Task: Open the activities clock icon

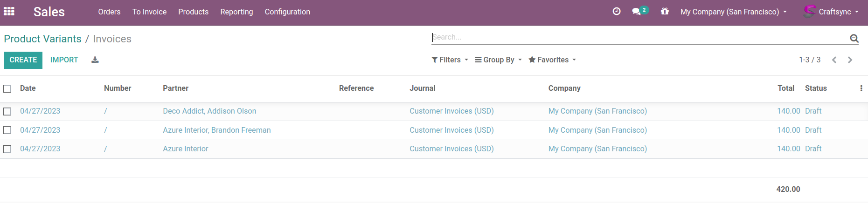Action: pyautogui.click(x=616, y=12)
